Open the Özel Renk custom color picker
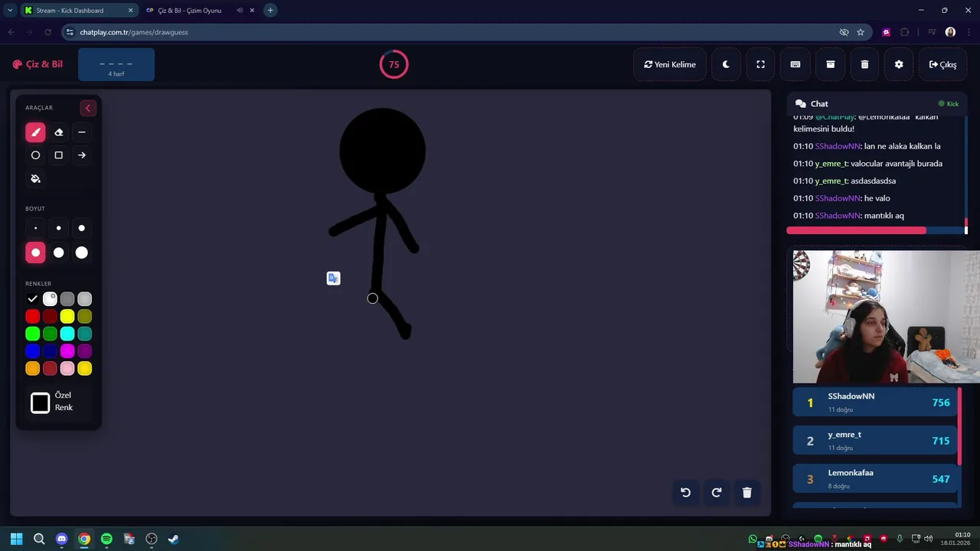This screenshot has width=980, height=551. 41,403
